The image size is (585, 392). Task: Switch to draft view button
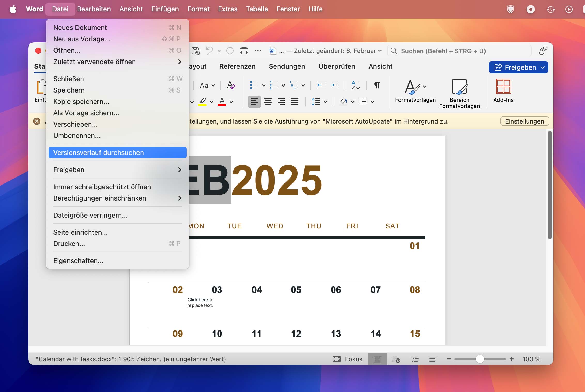pyautogui.click(x=433, y=359)
